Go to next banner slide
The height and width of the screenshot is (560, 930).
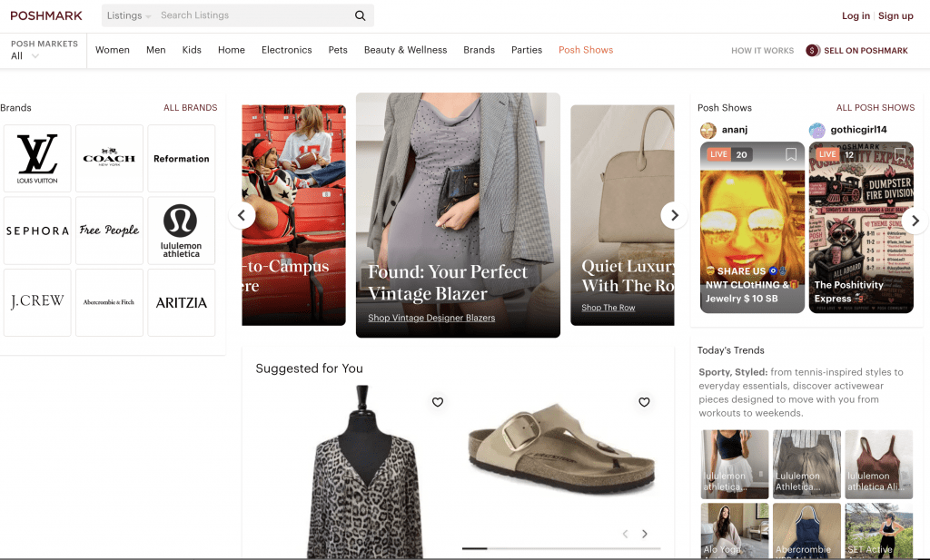(x=674, y=215)
